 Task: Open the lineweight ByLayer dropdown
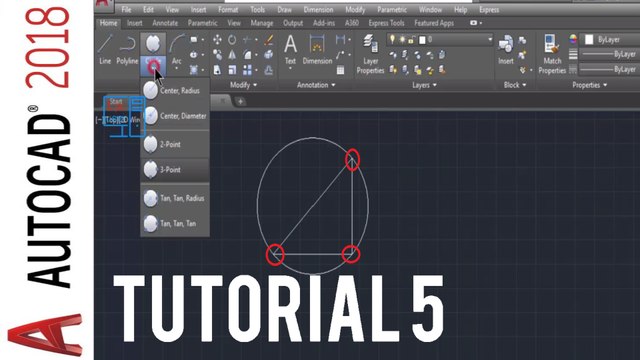click(x=609, y=54)
